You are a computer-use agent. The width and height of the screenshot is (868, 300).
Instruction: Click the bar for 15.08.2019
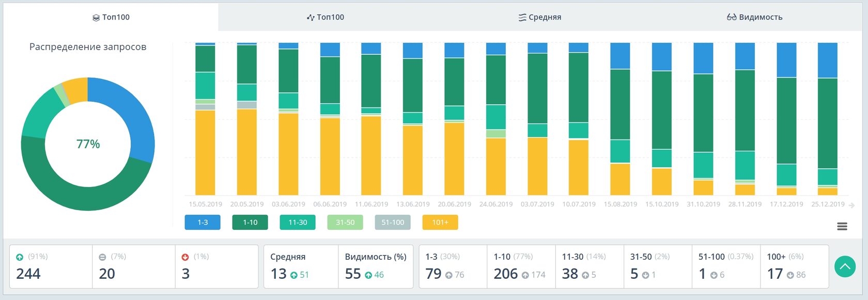coord(620,119)
